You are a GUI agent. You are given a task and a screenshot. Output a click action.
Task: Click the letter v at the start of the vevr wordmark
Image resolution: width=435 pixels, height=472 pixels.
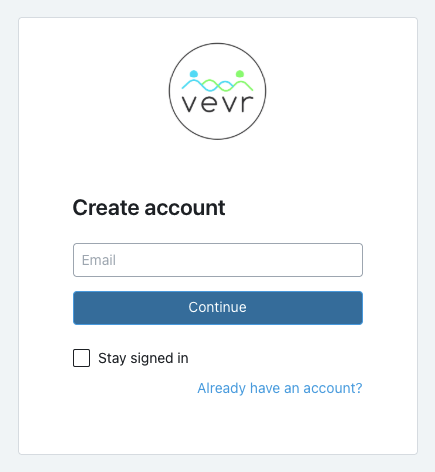point(190,104)
